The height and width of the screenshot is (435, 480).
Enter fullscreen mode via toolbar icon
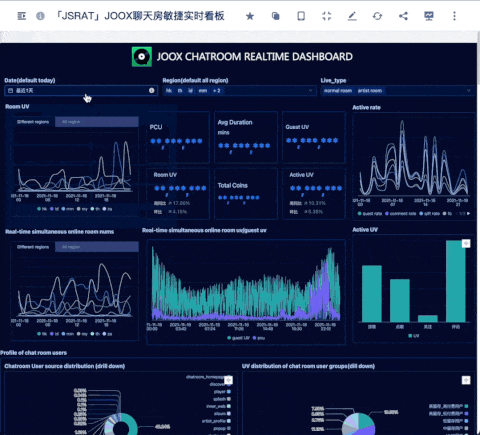[327, 16]
